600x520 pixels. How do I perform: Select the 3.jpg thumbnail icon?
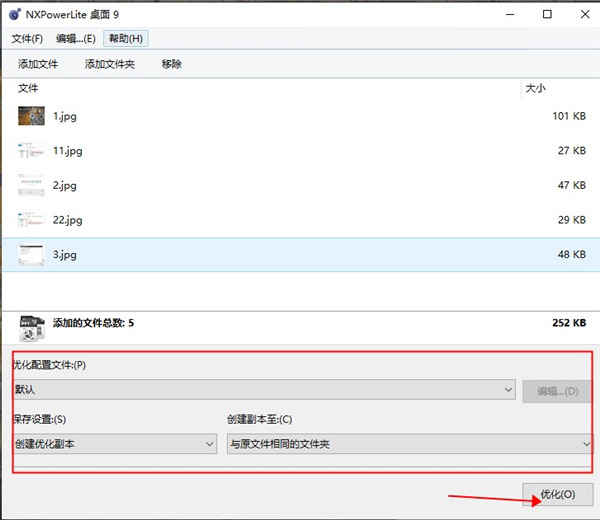(x=31, y=254)
